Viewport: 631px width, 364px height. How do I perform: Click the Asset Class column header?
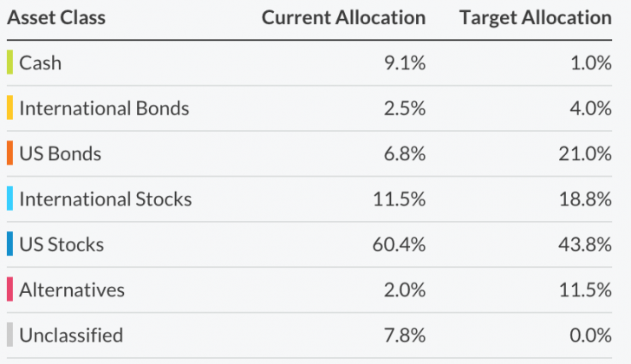[x=56, y=17]
